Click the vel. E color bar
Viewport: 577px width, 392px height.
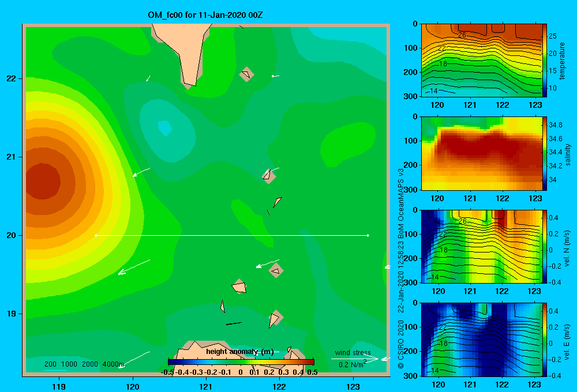click(545, 340)
